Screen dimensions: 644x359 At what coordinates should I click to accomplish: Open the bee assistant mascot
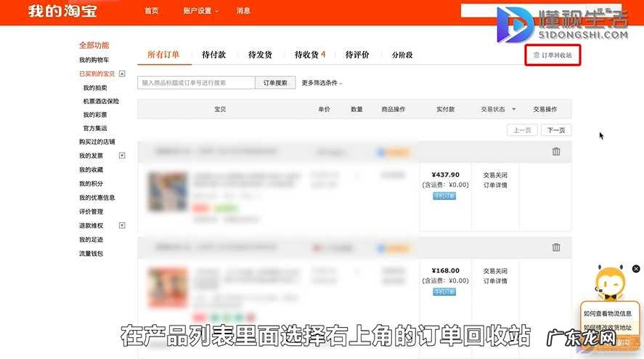coord(610,283)
